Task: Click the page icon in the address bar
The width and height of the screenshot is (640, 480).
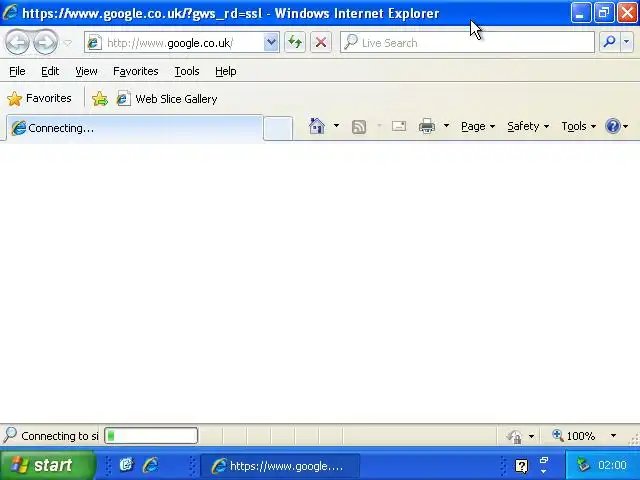Action: (x=94, y=42)
